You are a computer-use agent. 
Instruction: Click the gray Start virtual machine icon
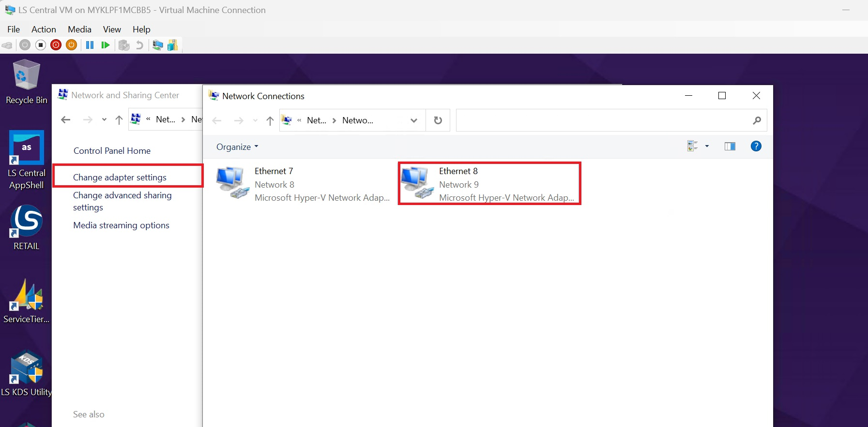coord(25,45)
